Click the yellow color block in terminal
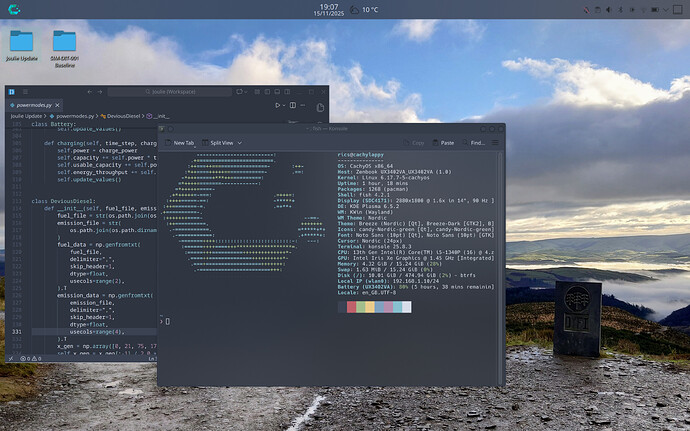Image resolution: width=690 pixels, height=431 pixels. (370, 307)
